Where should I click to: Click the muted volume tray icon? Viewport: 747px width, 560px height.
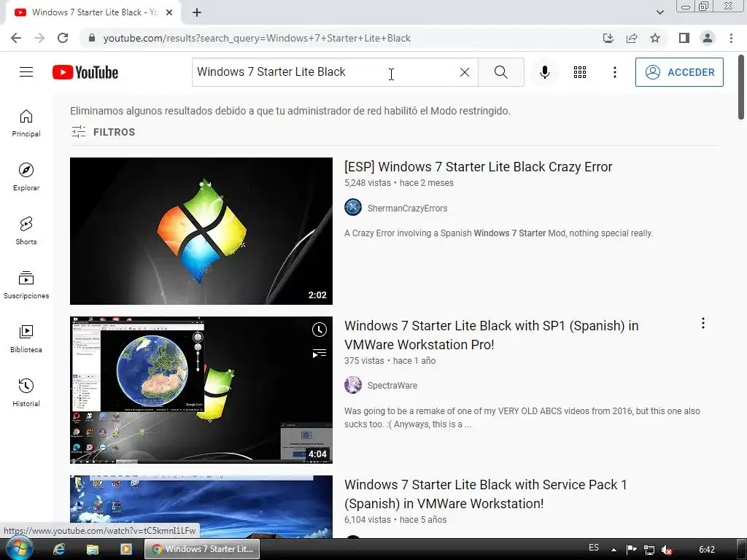667,550
